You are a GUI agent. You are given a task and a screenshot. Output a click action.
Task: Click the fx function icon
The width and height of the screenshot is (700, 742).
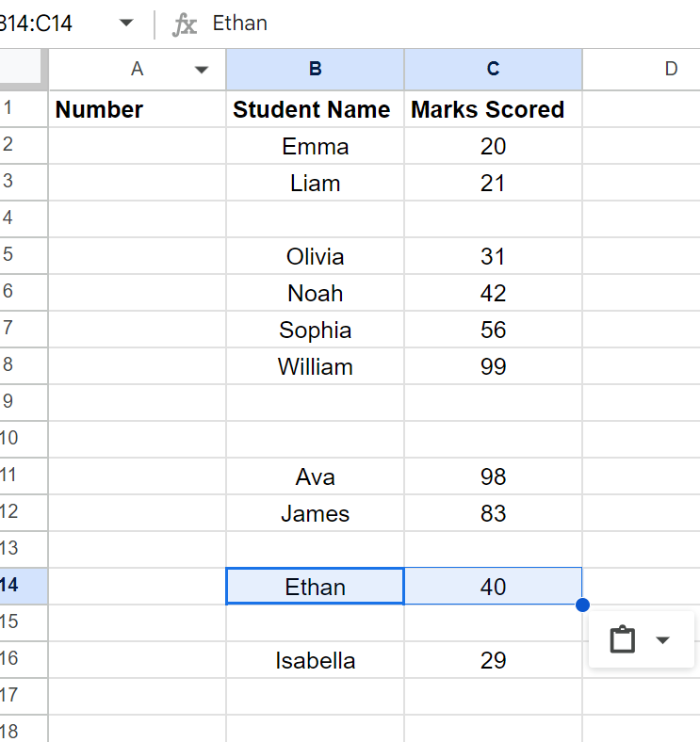(x=185, y=24)
